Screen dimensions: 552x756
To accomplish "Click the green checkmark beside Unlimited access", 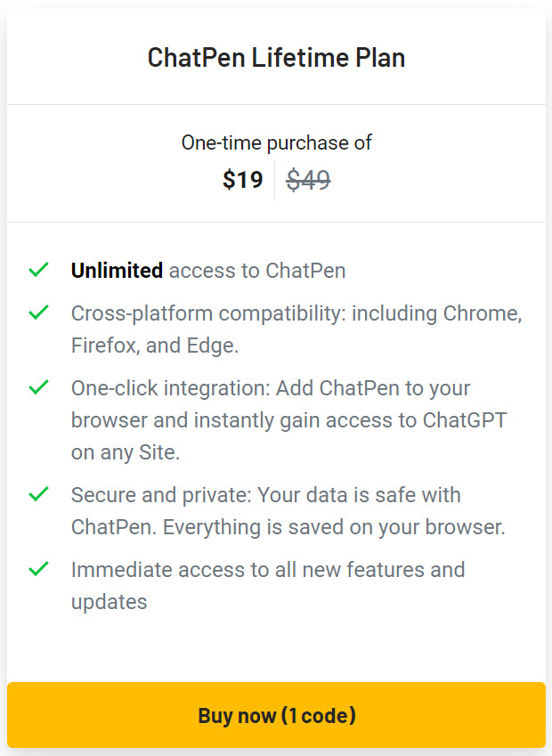I will (x=37, y=269).
